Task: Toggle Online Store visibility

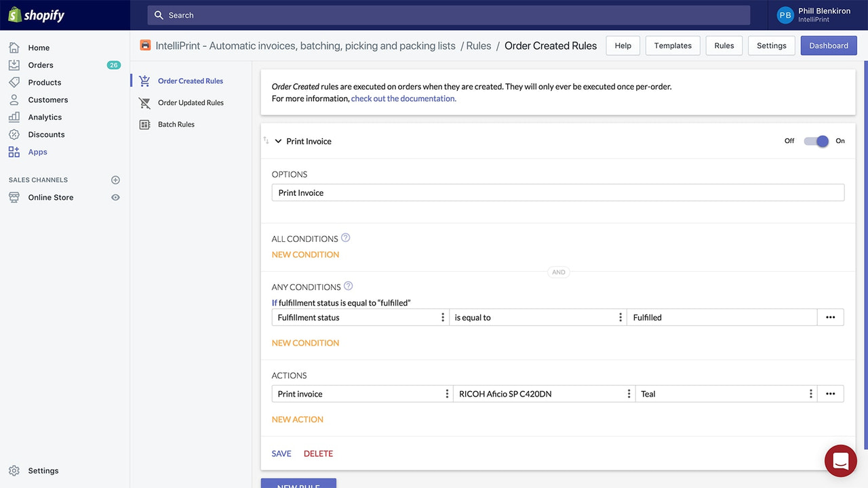Action: click(115, 197)
